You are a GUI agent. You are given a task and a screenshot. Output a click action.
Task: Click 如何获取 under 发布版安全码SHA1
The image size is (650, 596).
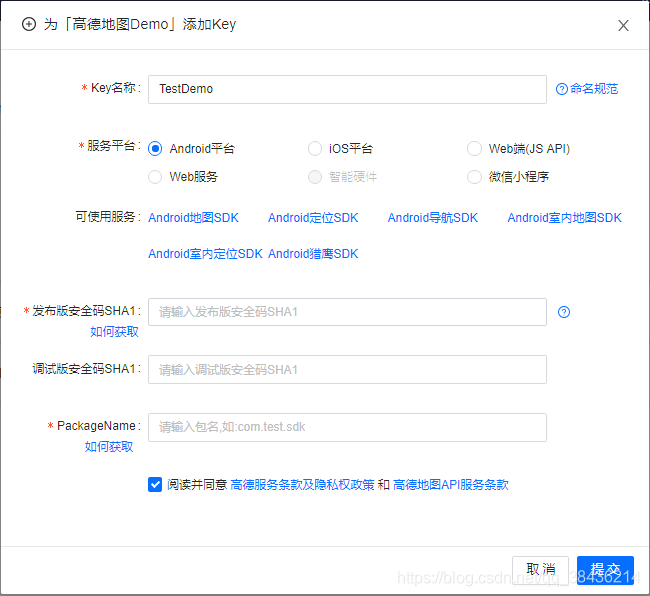(114, 332)
